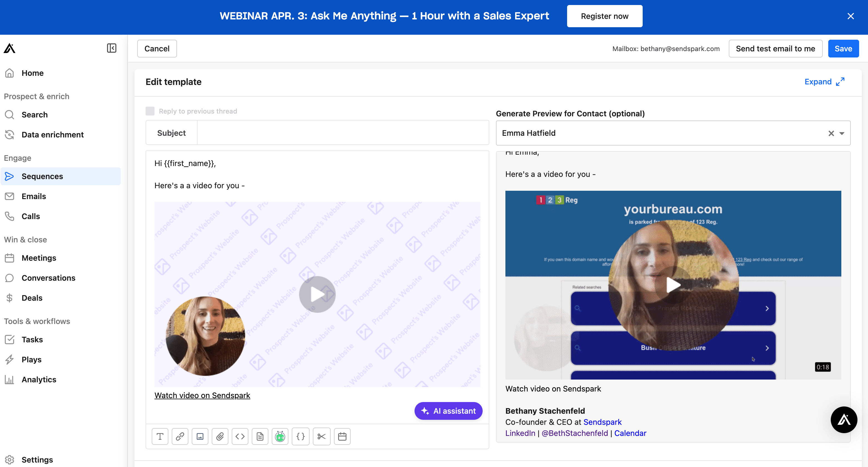Open the contact preview dropdown arrow
The image size is (868, 467).
(842, 133)
